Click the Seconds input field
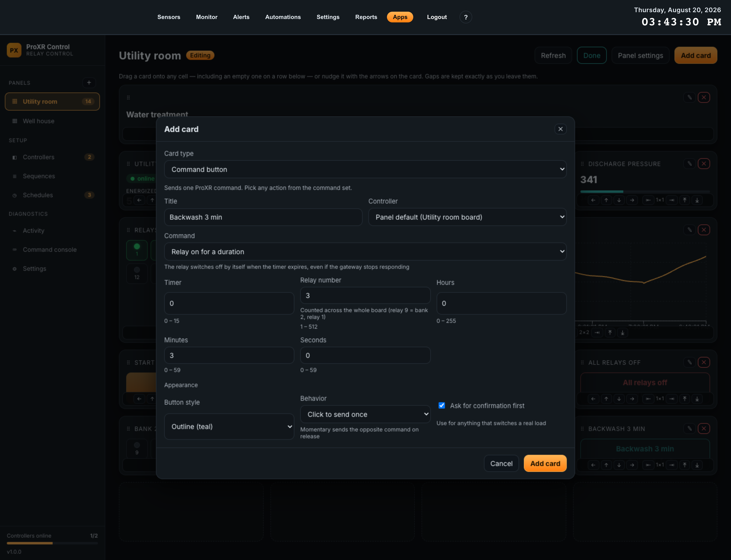731x560 pixels. pos(365,355)
